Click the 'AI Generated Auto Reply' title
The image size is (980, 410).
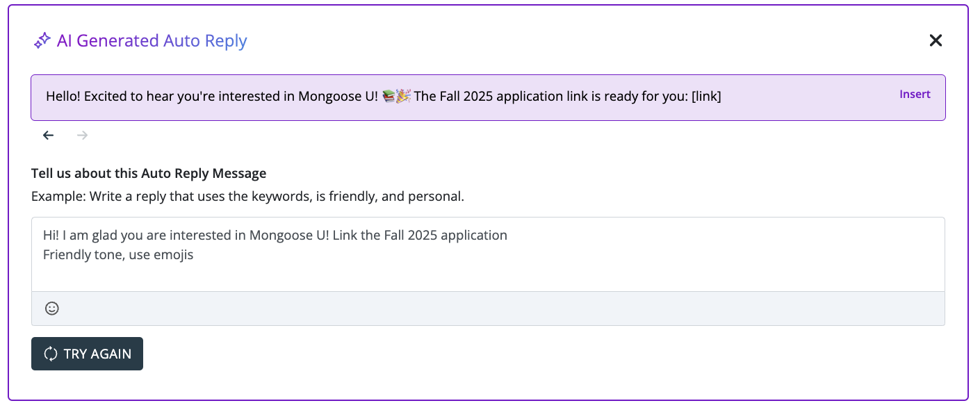(x=152, y=41)
